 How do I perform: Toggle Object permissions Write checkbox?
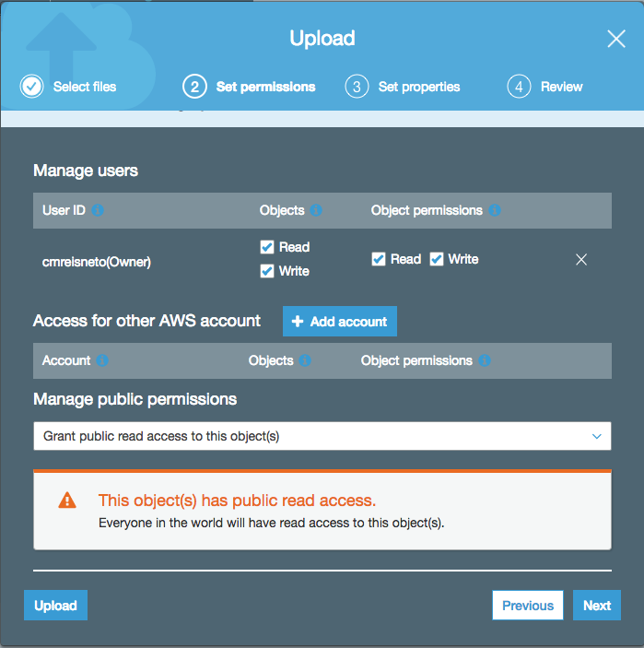click(436, 259)
